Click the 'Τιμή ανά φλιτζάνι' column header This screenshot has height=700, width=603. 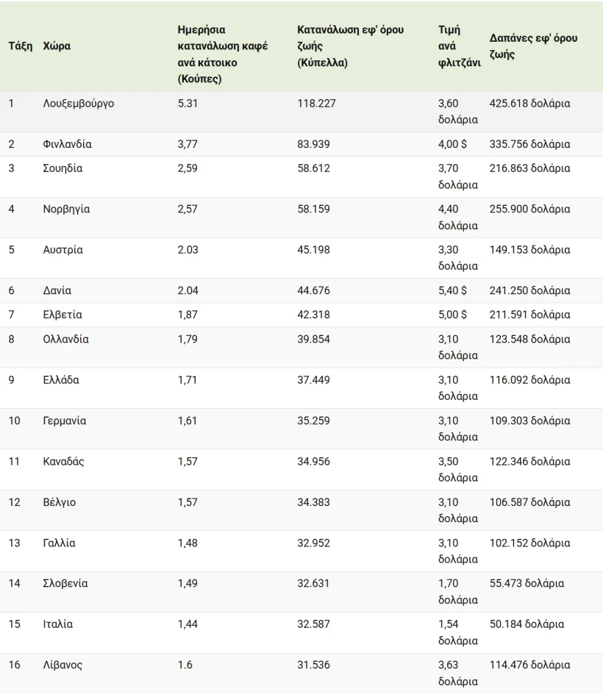coord(459,46)
